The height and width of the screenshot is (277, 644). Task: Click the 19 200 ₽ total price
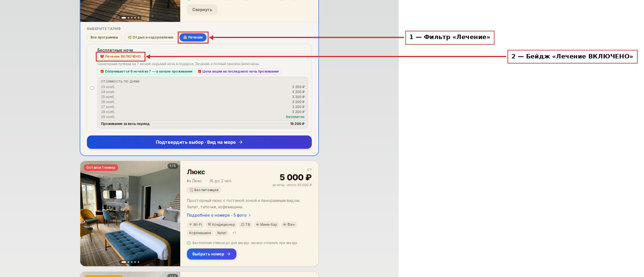click(x=297, y=124)
